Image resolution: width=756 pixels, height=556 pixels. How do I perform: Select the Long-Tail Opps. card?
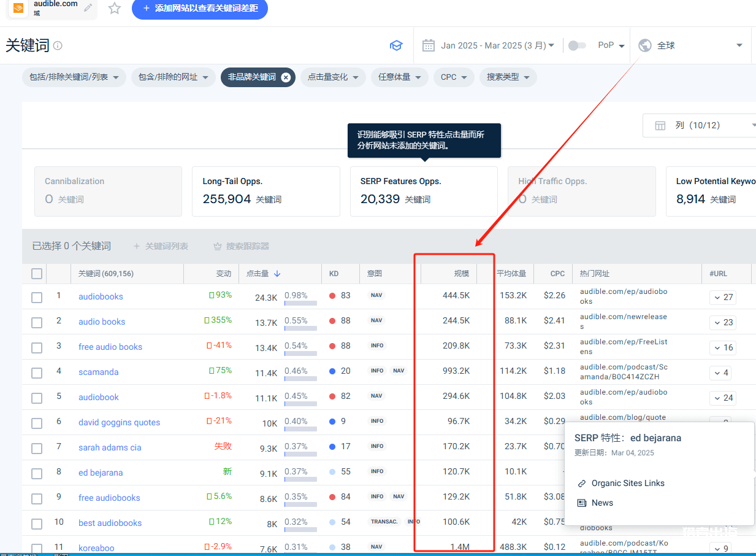click(266, 191)
